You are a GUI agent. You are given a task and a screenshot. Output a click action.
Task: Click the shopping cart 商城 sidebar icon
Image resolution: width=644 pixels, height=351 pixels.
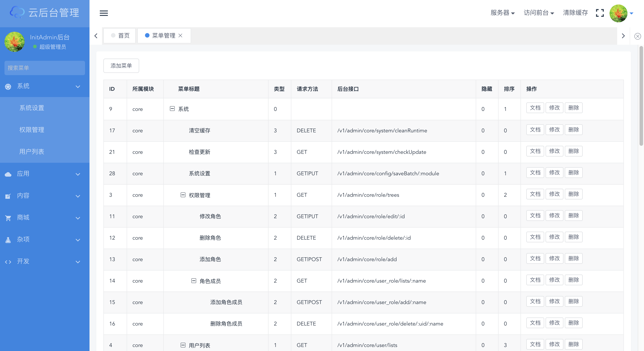[x=8, y=218]
